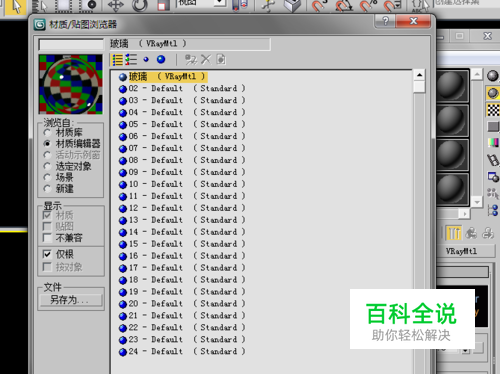Viewport: 500px width, 374px height.
Task: Switch browser to small icons view
Action: [x=146, y=60]
